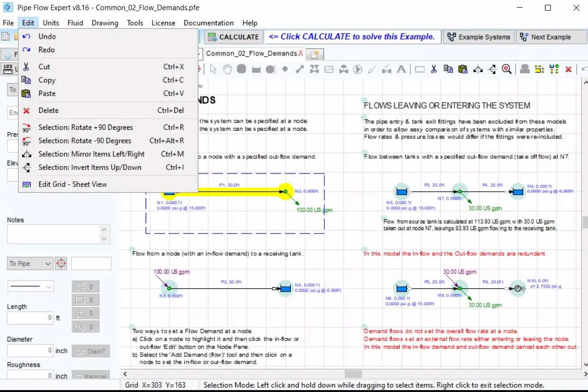Viewport: 588px width, 392px height.
Task: Activate the dashed rectangle selection tool
Action: pos(420,69)
